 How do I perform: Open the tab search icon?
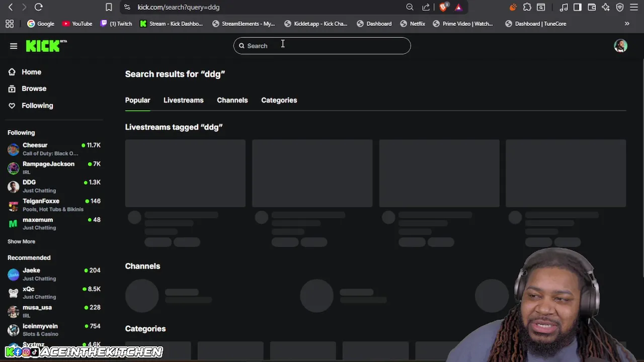[x=541, y=7]
